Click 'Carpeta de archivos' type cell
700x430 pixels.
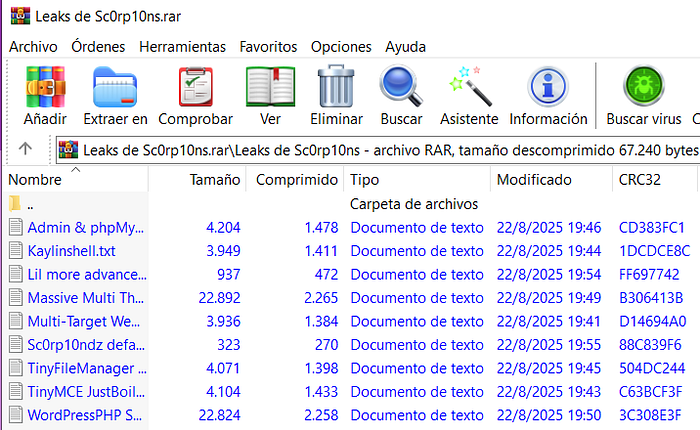click(414, 204)
